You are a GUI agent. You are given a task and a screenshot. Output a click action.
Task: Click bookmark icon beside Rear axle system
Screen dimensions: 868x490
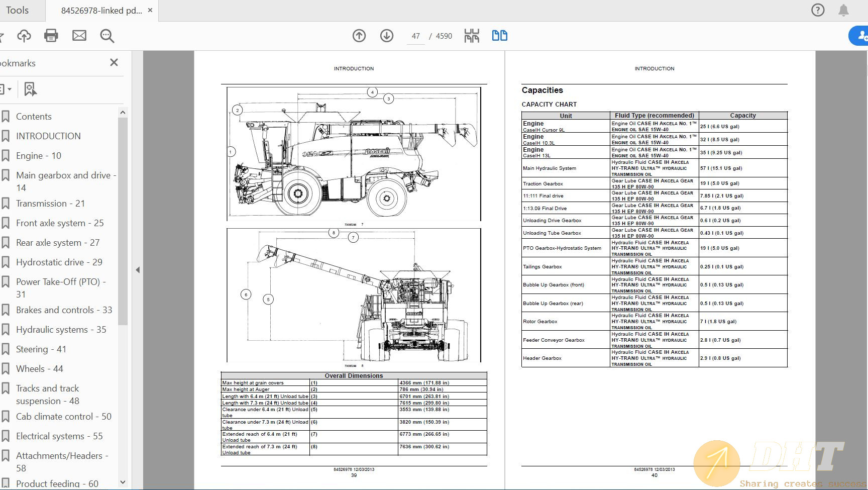[x=6, y=243]
